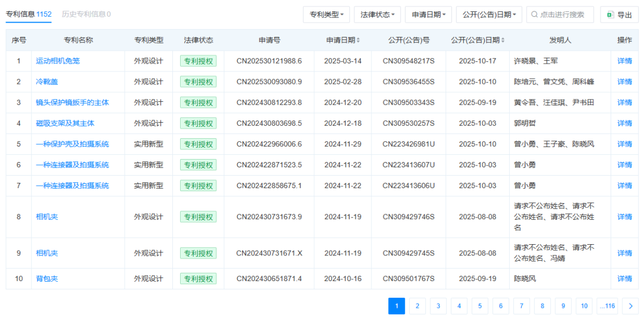Screen dimensions: 644x318
Task: Jump to last page 116
Action: point(606,306)
